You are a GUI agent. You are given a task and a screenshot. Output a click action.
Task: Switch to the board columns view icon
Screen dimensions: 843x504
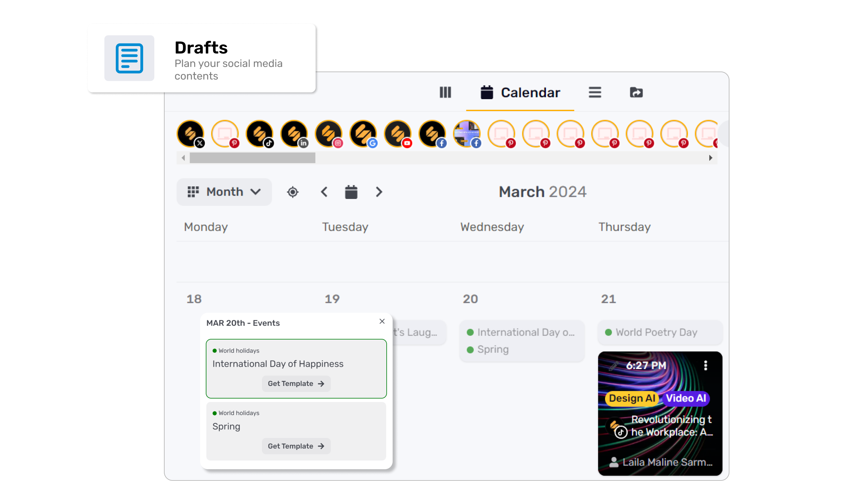[445, 93]
